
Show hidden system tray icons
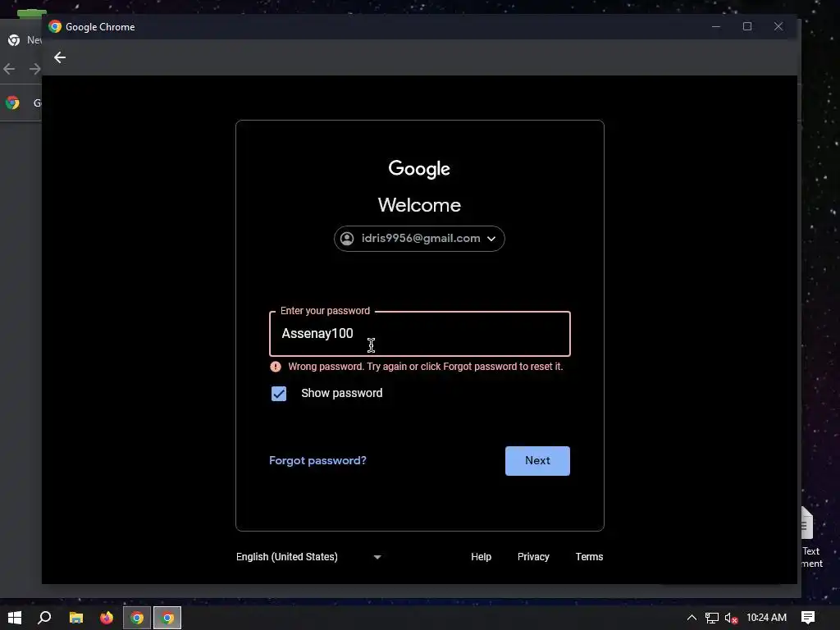(692, 618)
